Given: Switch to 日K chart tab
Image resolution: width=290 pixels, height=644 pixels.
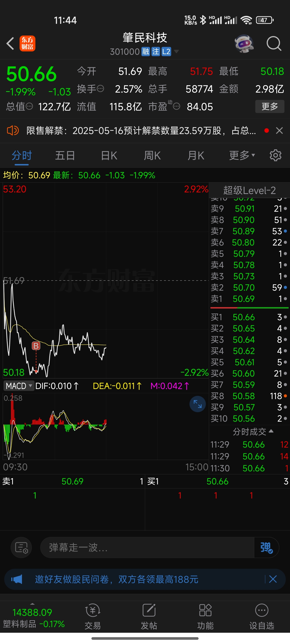Looking at the screenshot, I should [x=109, y=156].
